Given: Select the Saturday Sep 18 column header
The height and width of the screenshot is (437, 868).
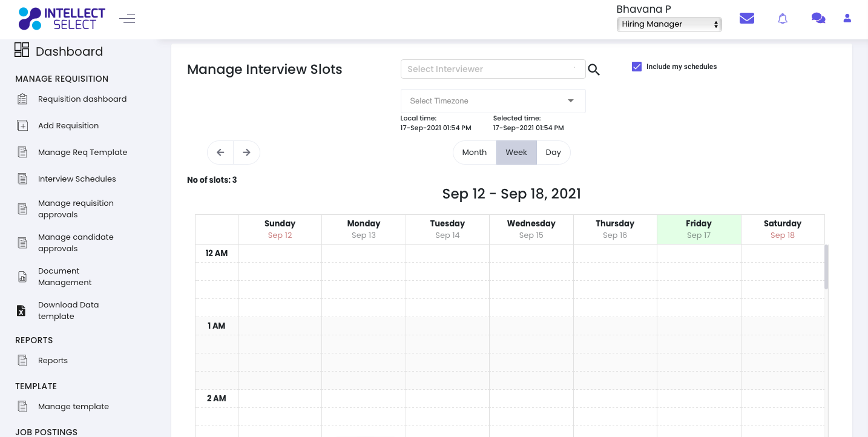Looking at the screenshot, I should pos(783,229).
